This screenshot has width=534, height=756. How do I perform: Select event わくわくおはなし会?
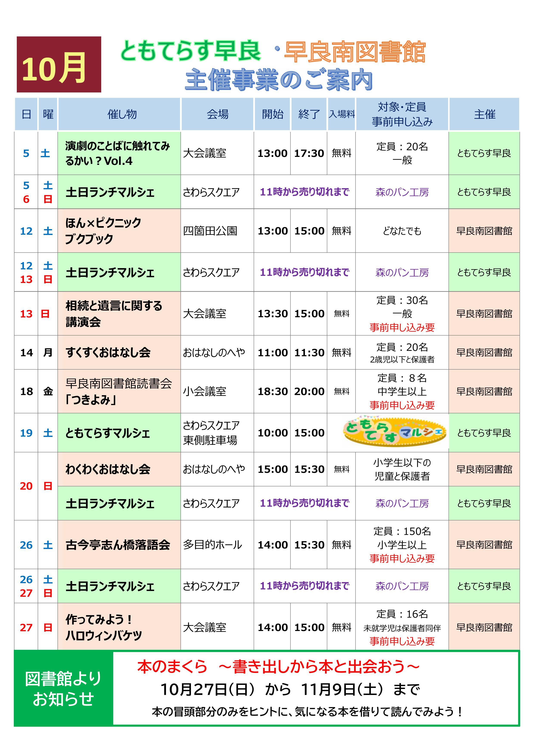[x=108, y=469]
